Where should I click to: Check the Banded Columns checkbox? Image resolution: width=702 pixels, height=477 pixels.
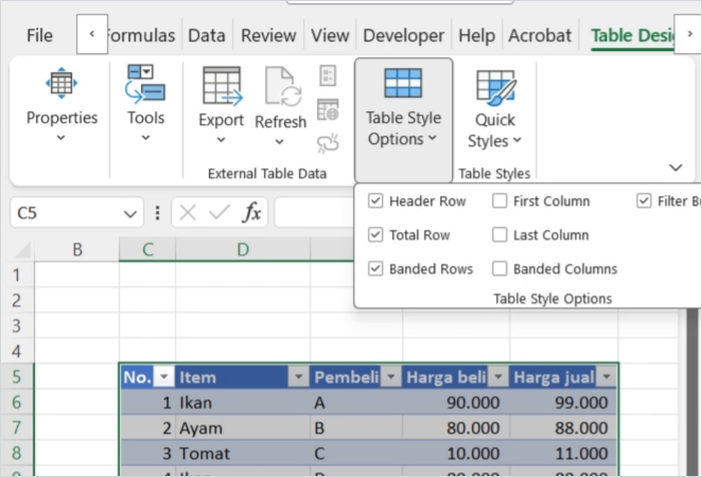click(x=499, y=269)
